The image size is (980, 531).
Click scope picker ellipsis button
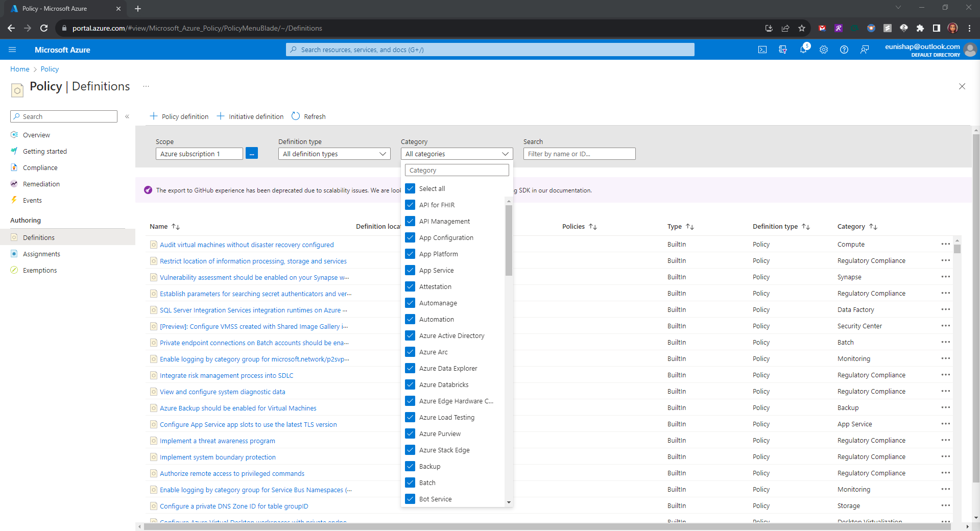tap(252, 154)
